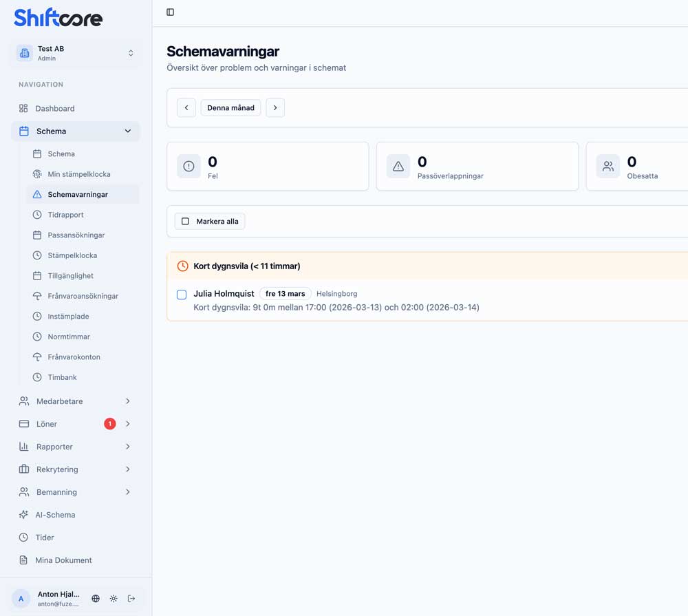Go to Passansökningar
Screen dimensions: 688x616
click(x=83, y=235)
